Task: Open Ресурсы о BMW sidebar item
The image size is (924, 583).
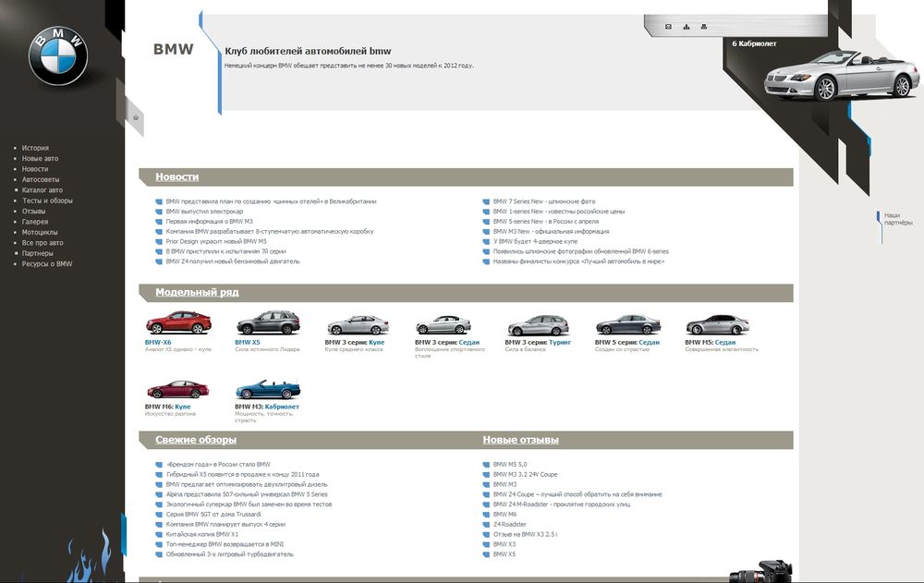Action: (x=47, y=264)
